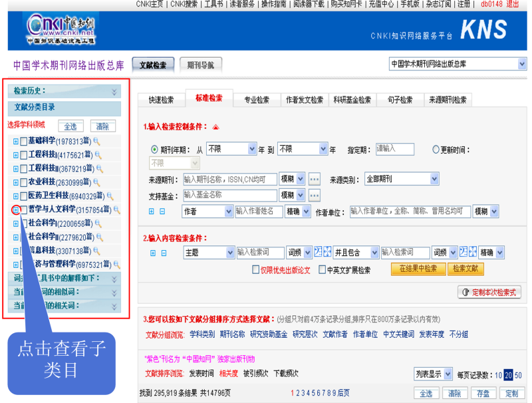
Task: Remove an author row with minus icon
Action: (x=162, y=211)
